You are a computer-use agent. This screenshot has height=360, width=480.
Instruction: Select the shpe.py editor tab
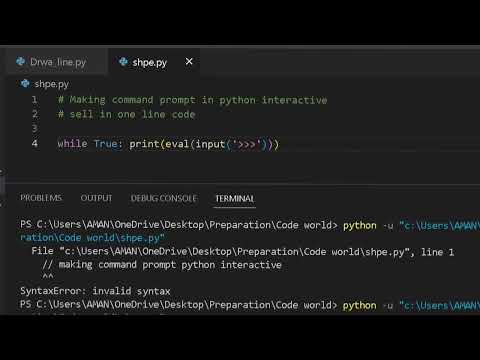(154, 62)
